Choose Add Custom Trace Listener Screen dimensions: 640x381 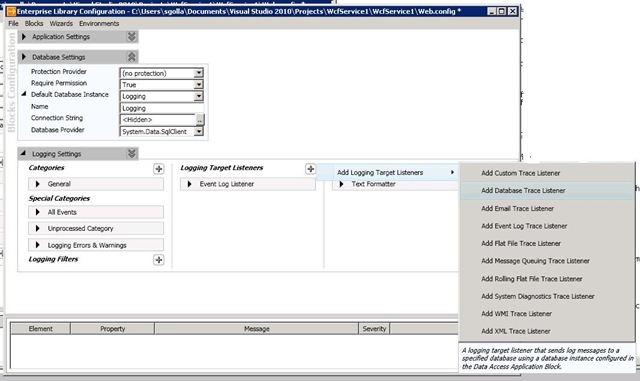coord(547,173)
